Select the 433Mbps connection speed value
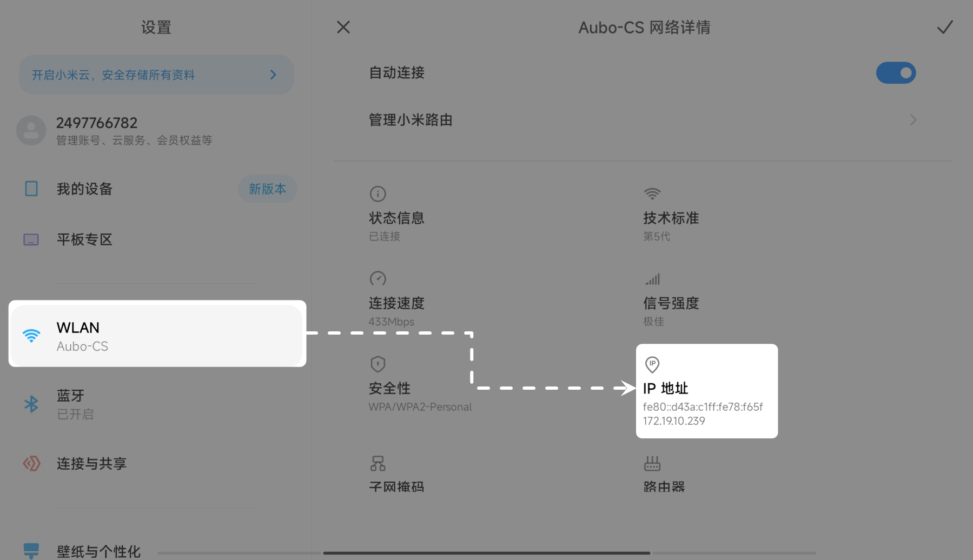 pos(391,322)
